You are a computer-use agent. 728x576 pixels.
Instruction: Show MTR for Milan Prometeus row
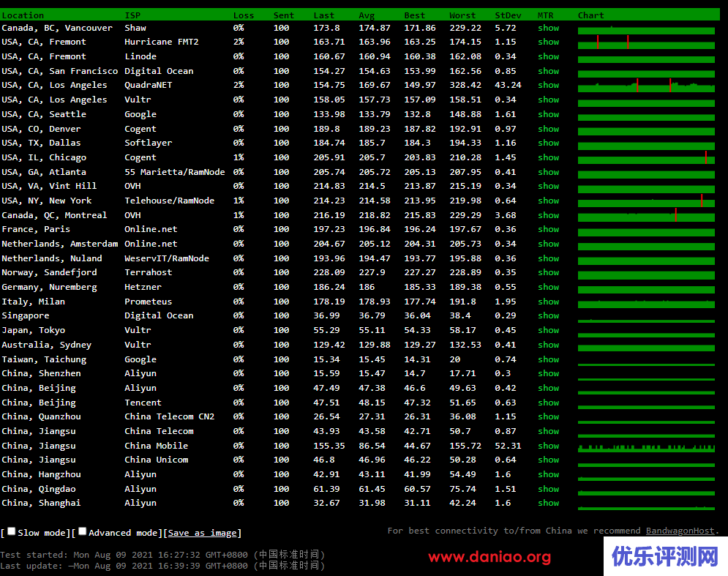tap(548, 302)
